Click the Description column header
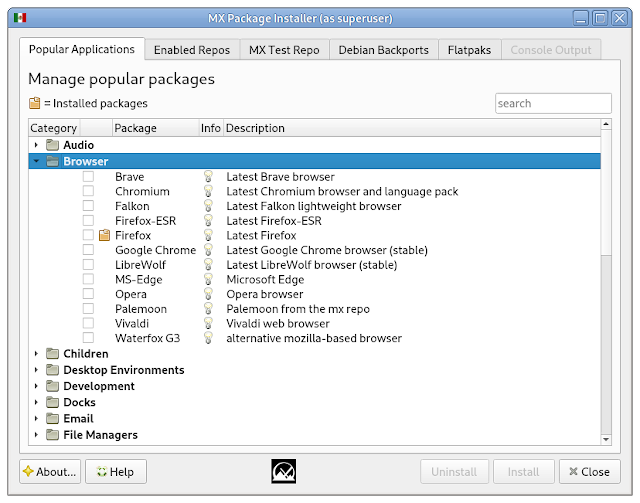Screen dimensions: 640x503 pyautogui.click(x=412, y=128)
